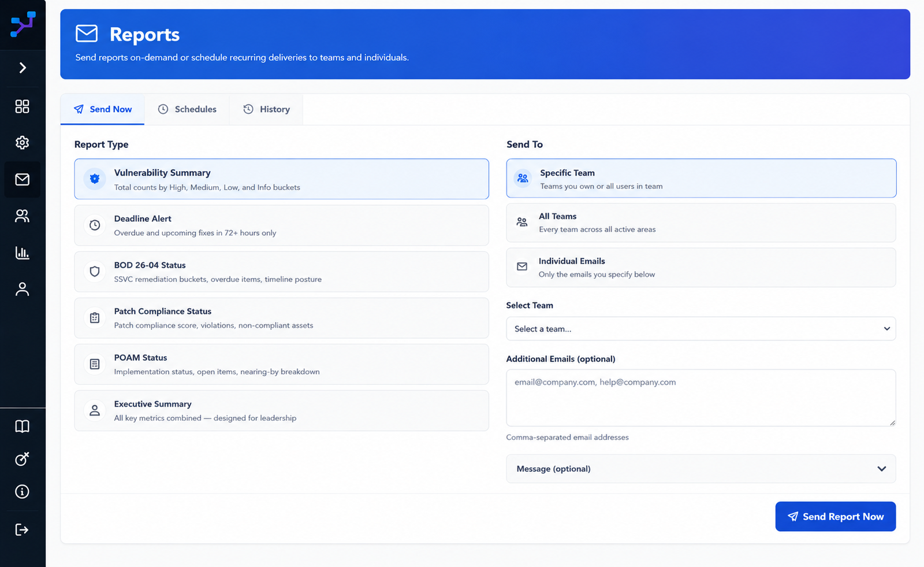This screenshot has width=924, height=567.
Task: Click the person icon on Executive Summary
Action: (x=95, y=410)
